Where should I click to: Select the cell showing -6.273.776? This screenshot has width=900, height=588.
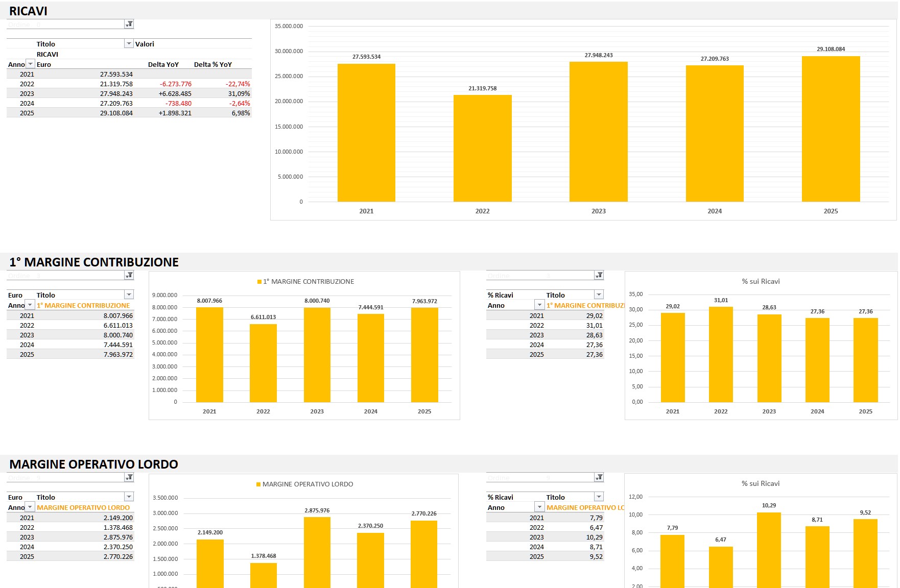click(x=176, y=84)
